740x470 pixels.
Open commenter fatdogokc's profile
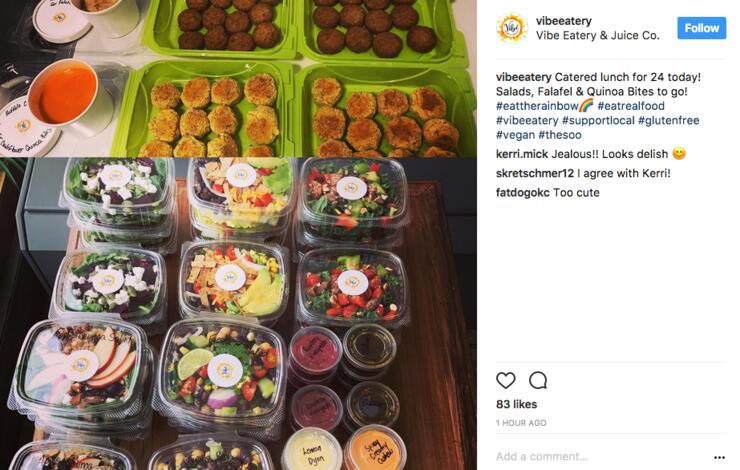coord(523,193)
